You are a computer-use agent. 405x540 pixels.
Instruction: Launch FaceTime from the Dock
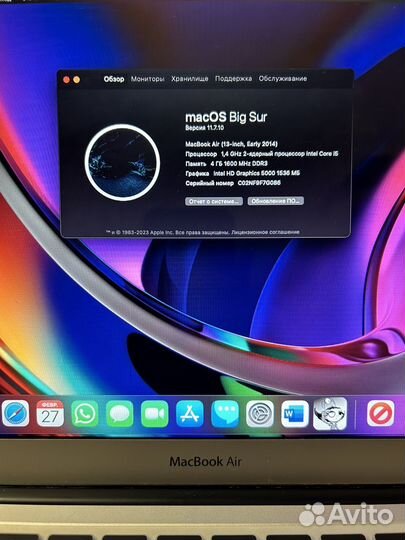[155, 414]
